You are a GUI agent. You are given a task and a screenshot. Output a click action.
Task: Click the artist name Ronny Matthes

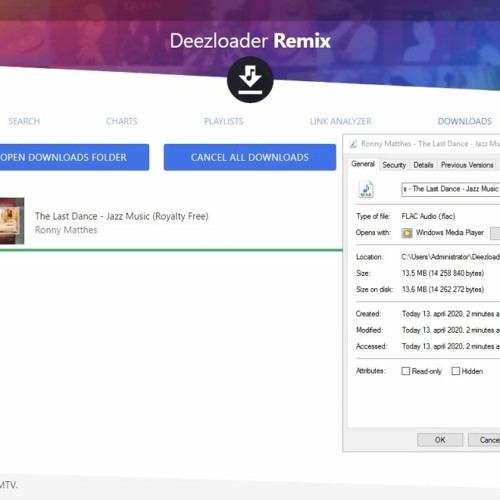[x=66, y=230]
